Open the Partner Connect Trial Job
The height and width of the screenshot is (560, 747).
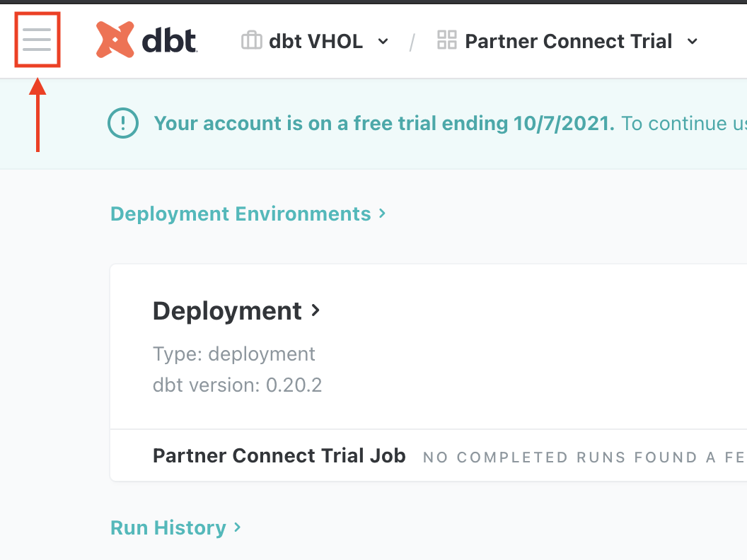[x=279, y=455]
